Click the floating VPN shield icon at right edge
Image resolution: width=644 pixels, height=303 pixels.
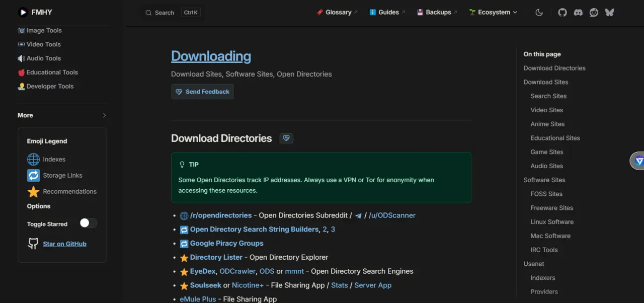point(639,161)
